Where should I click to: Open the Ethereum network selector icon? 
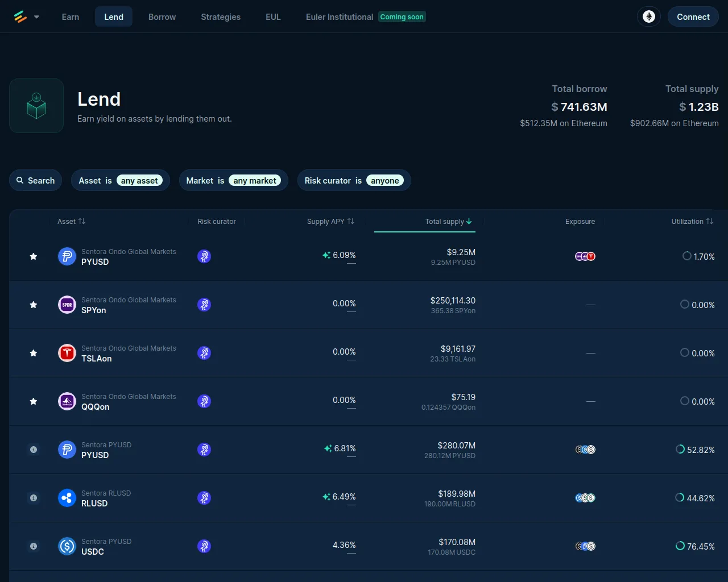pos(649,17)
